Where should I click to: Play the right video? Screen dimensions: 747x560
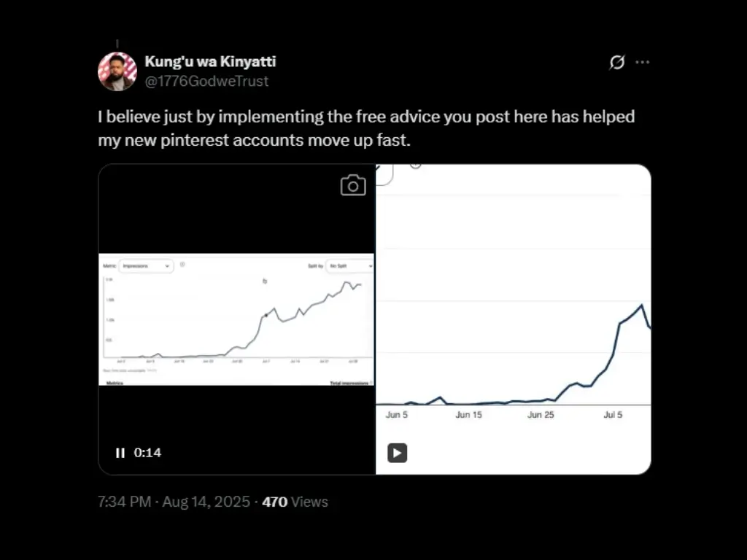point(397,453)
